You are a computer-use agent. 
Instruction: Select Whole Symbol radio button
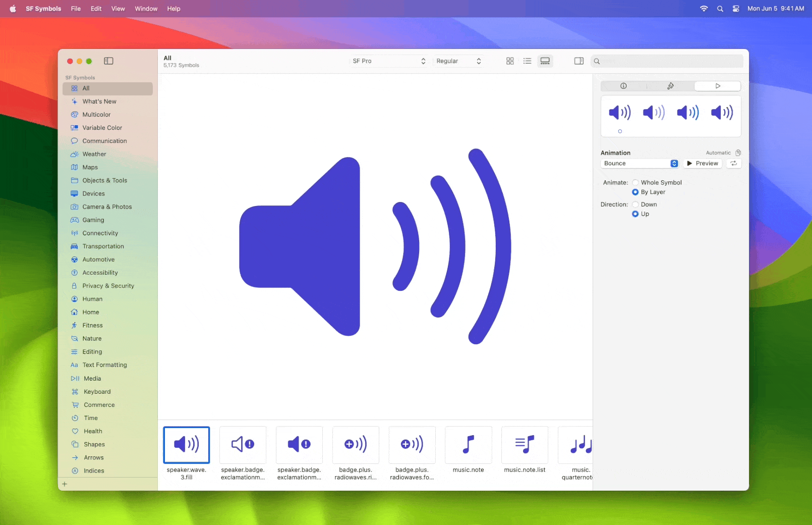(635, 183)
